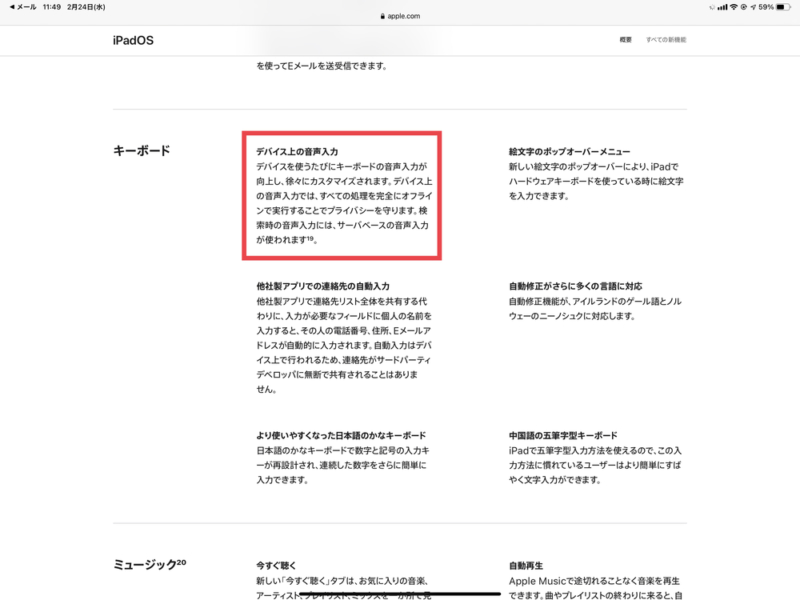Tap the 59% battery percentage text
800x600 pixels.
coord(766,7)
